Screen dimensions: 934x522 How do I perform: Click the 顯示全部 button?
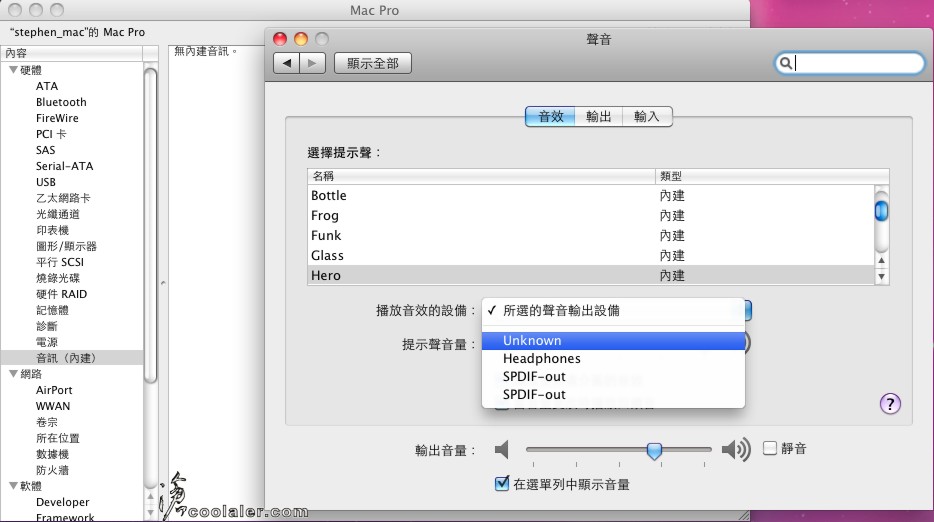pyautogui.click(x=373, y=63)
